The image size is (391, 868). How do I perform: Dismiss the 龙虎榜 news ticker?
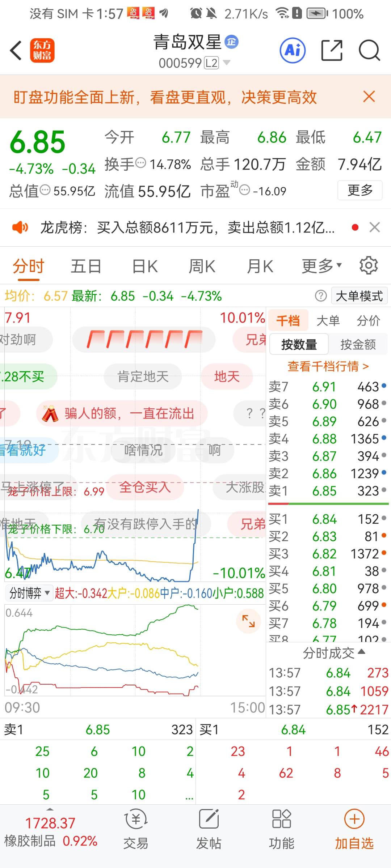[375, 227]
